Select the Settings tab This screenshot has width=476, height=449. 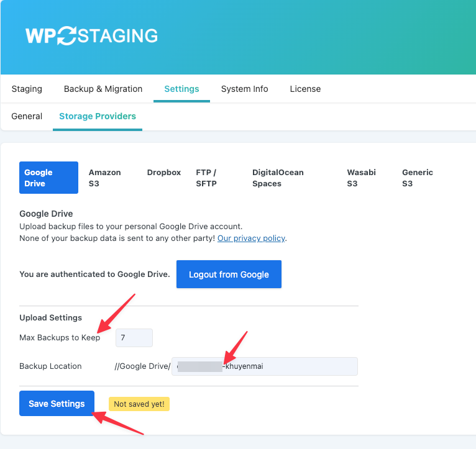coord(181,89)
